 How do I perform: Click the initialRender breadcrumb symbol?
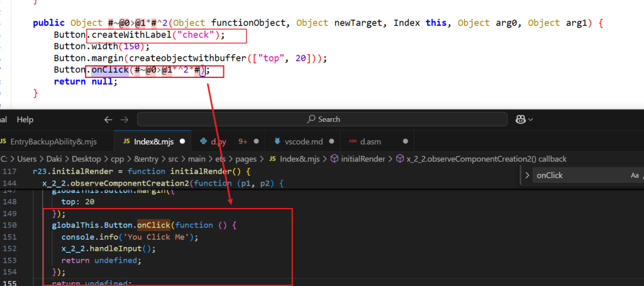[363, 159]
